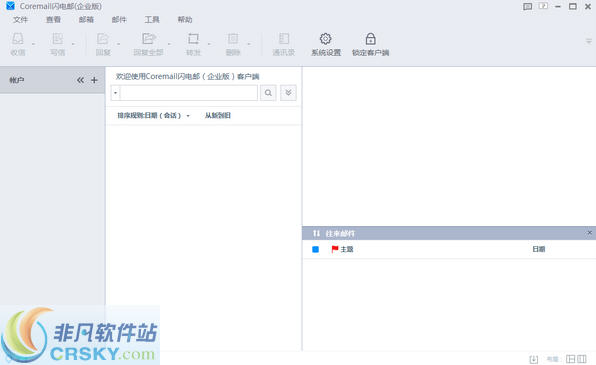Open the 查看 menu
The width and height of the screenshot is (596, 365).
53,19
